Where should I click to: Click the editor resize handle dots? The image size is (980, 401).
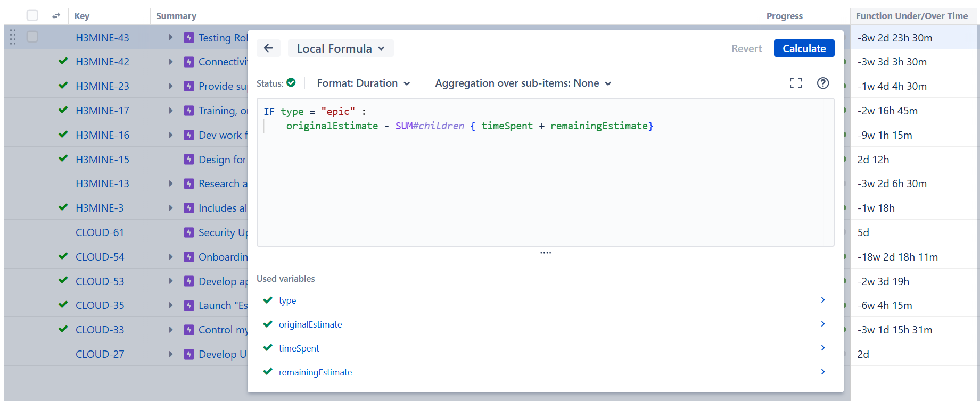coord(545,253)
